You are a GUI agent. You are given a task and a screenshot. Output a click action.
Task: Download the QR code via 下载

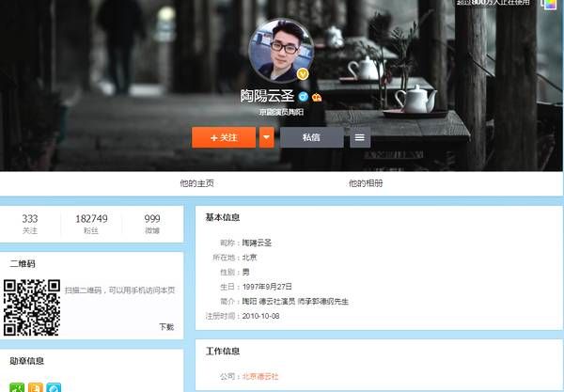tap(165, 327)
